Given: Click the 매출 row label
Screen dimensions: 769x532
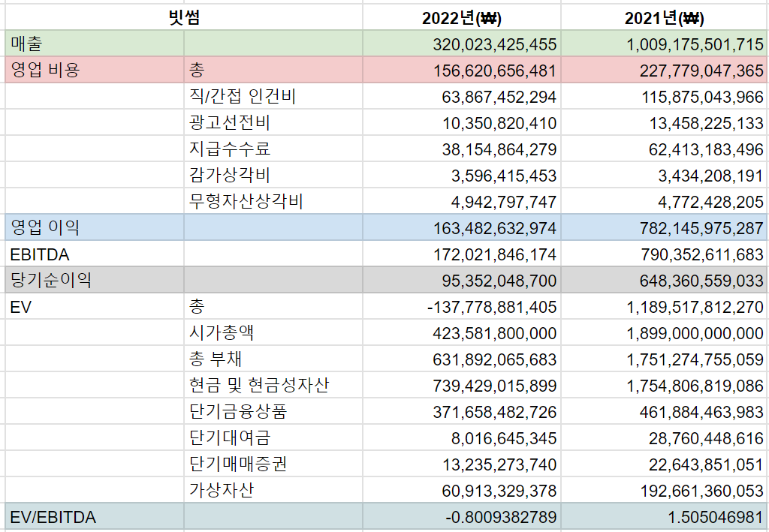Looking at the screenshot, I should pyautogui.click(x=27, y=44).
